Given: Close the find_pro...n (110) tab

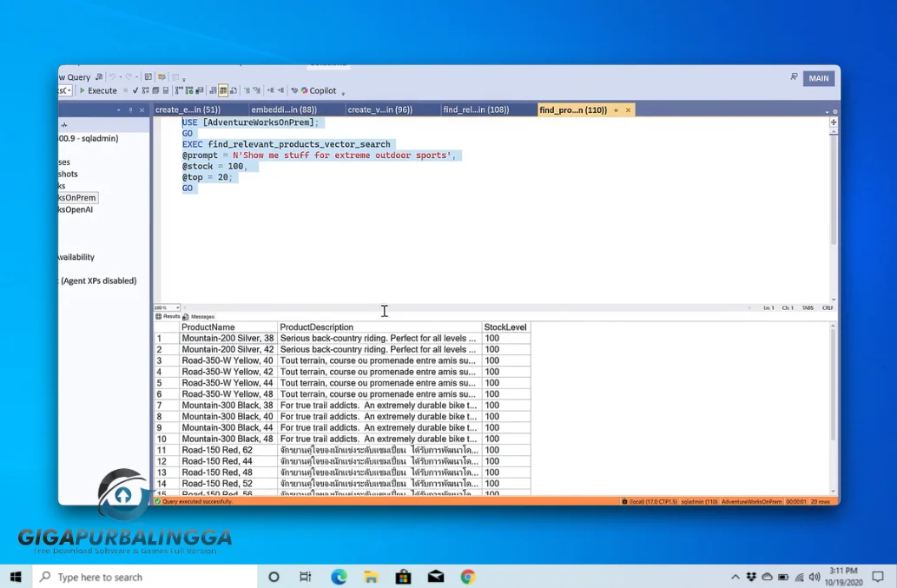Looking at the screenshot, I should pos(628,109).
